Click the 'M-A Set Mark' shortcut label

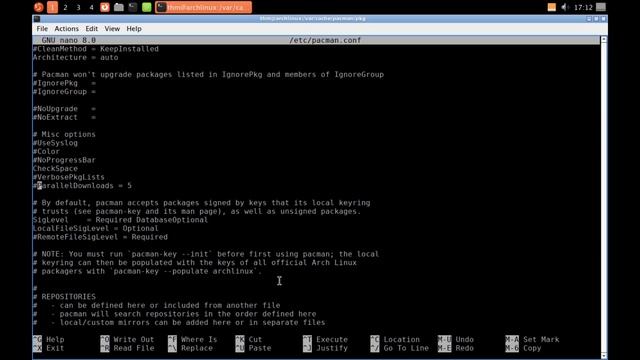tap(533, 340)
